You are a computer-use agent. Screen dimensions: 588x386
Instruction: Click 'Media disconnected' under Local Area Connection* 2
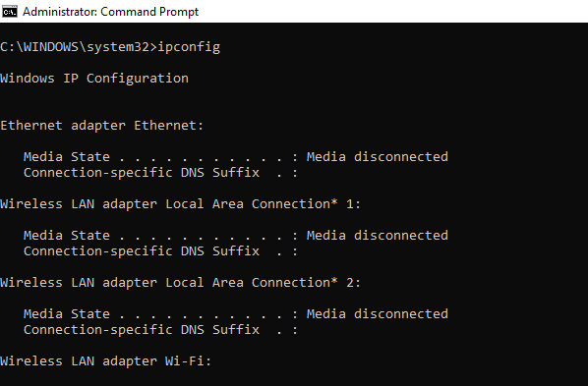pyautogui.click(x=378, y=314)
